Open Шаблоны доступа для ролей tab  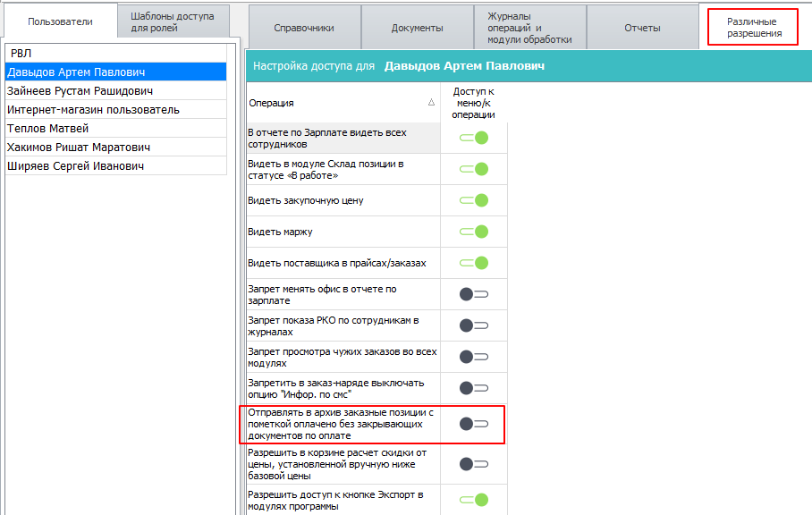(x=173, y=21)
